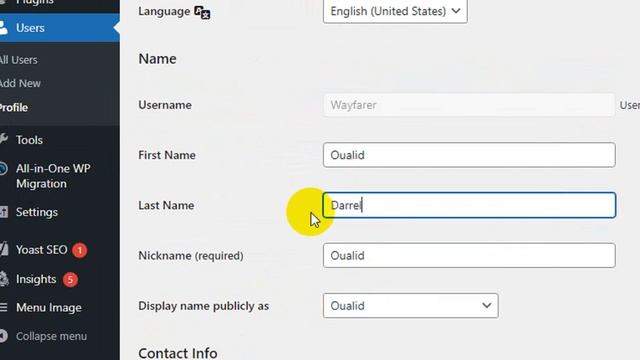Open Display name publicly as dropdown
Viewport: 640px width, 360px height.
pos(411,306)
